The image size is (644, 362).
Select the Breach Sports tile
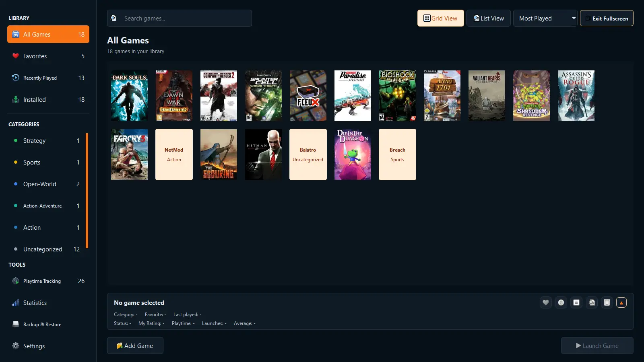coord(397,154)
